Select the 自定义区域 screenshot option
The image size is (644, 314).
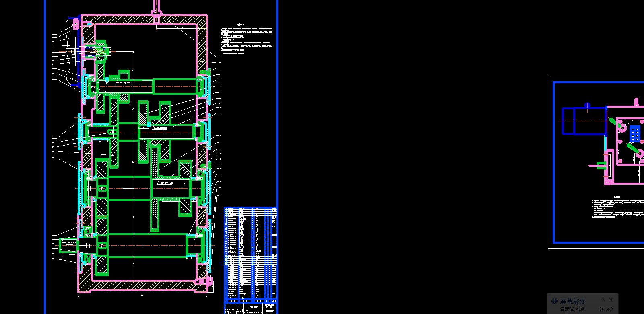coord(572,309)
